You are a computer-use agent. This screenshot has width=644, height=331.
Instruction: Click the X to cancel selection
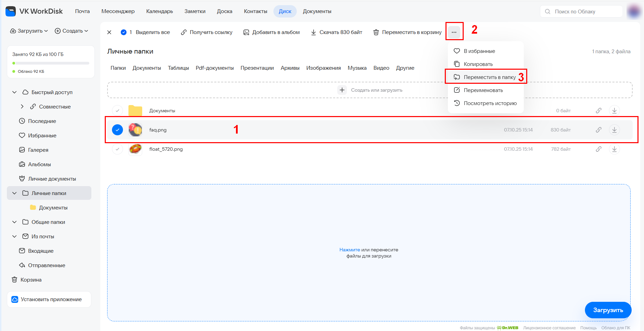[x=109, y=32]
